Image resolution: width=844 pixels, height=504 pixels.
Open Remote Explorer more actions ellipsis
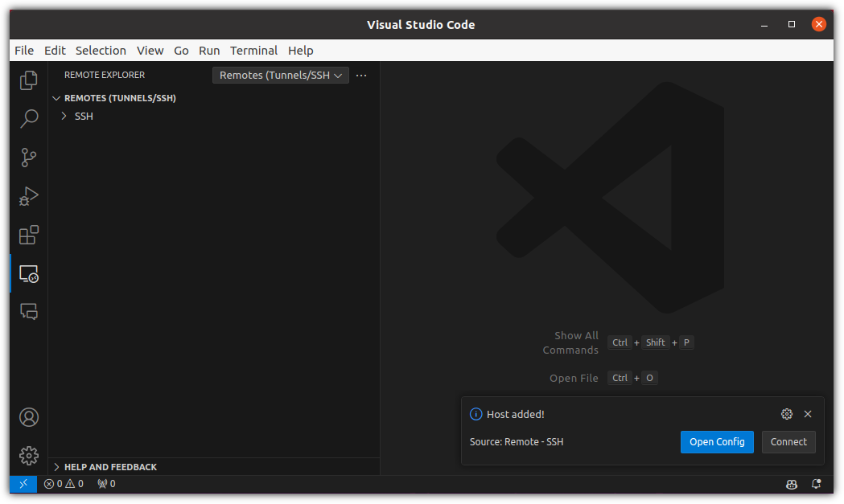pyautogui.click(x=361, y=76)
